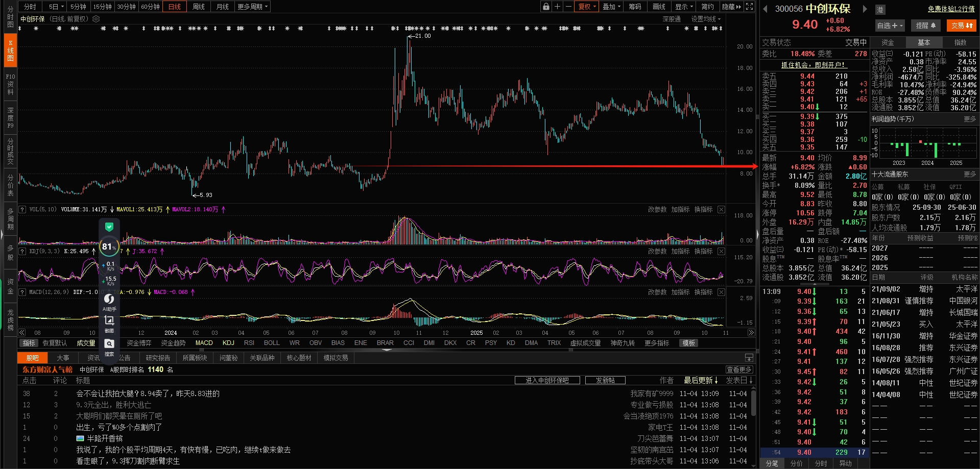Open the 自选+ dropdown
This screenshot has height=469, width=980.
pyautogui.click(x=890, y=26)
